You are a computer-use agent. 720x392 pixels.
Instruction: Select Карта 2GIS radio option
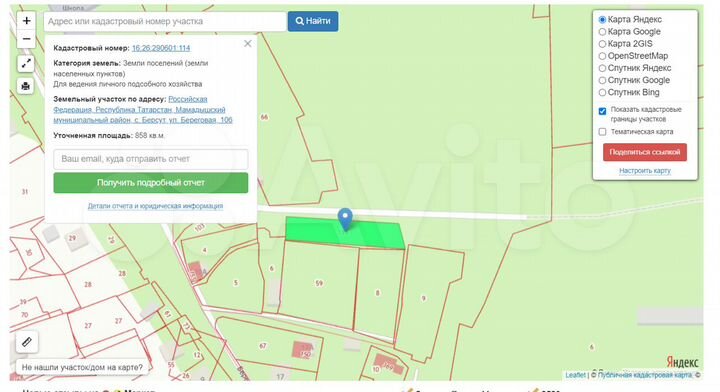point(602,44)
